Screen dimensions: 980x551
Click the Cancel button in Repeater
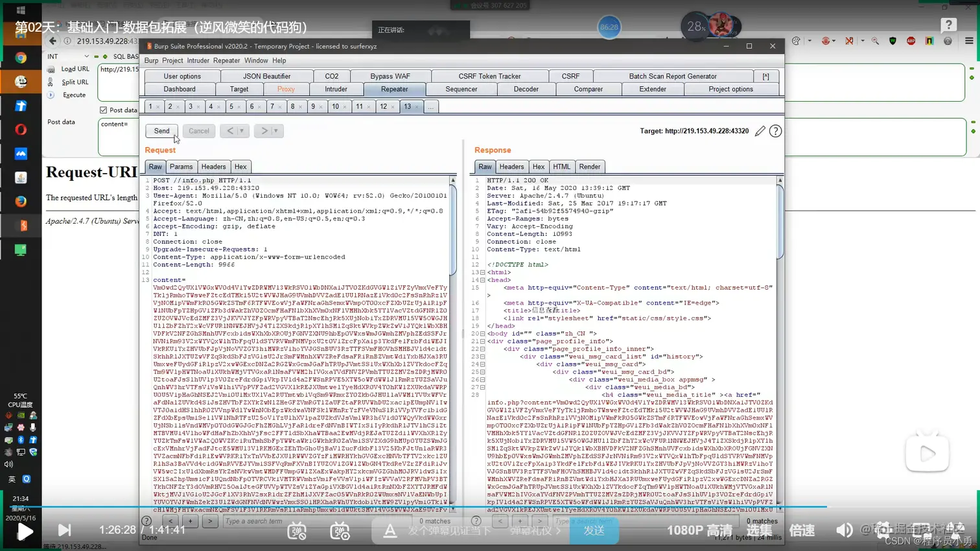coord(198,131)
